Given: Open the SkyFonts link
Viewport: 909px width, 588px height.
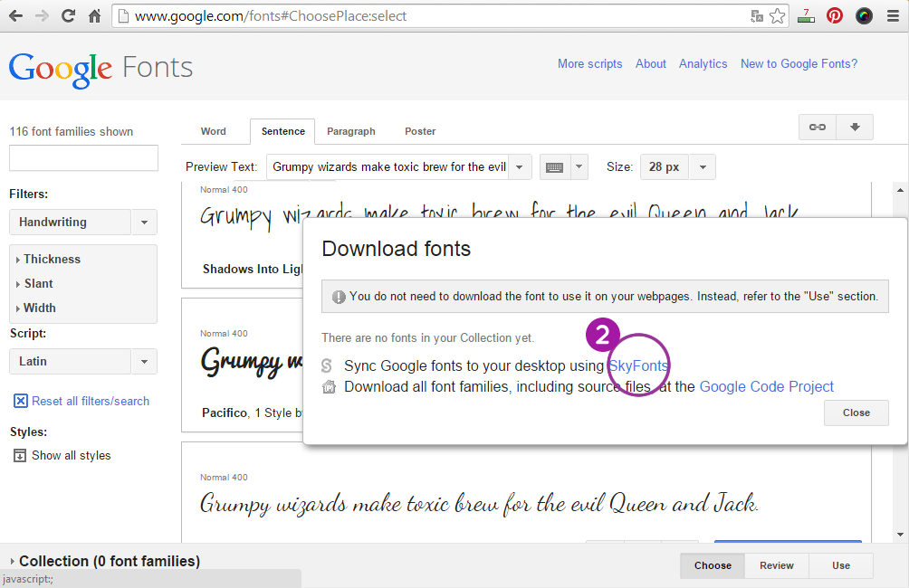Looking at the screenshot, I should pos(638,365).
